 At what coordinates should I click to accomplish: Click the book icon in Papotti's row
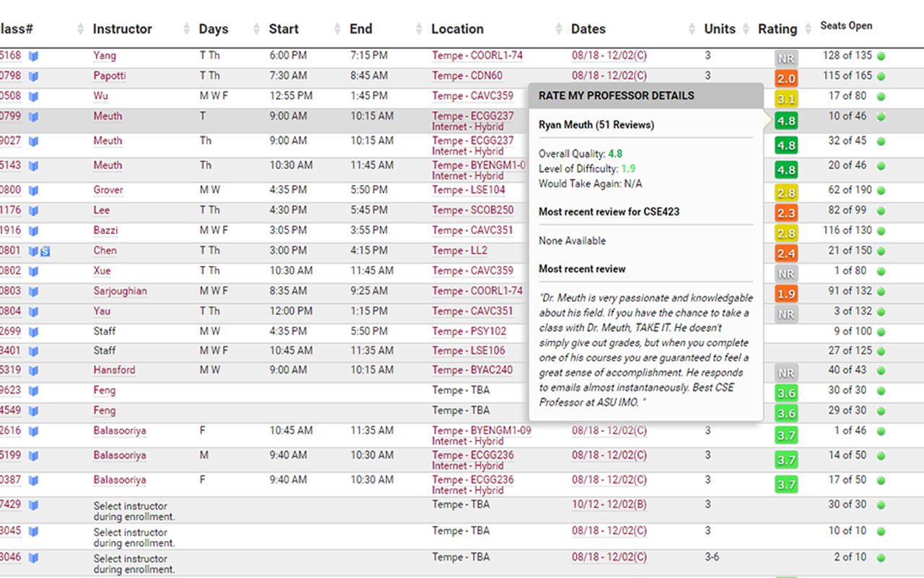point(33,76)
